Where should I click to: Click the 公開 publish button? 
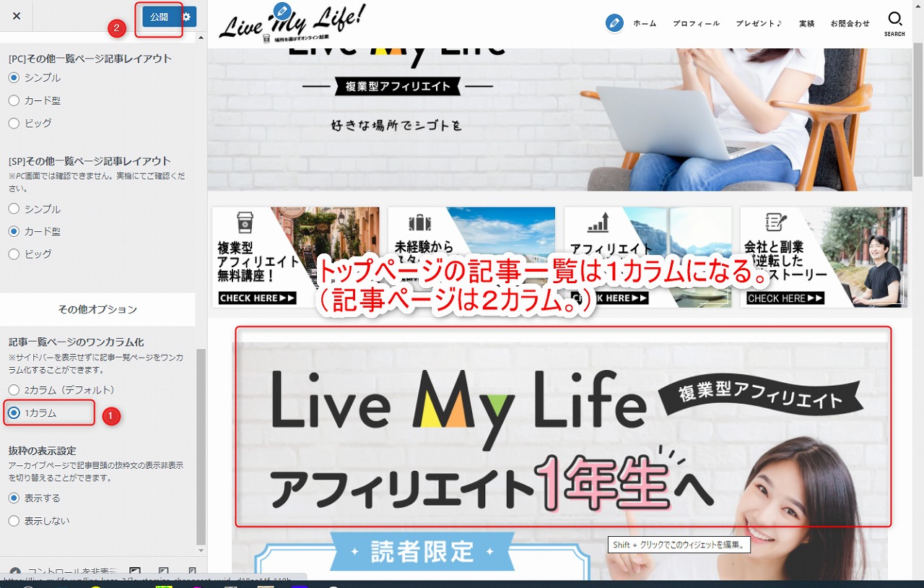160,17
